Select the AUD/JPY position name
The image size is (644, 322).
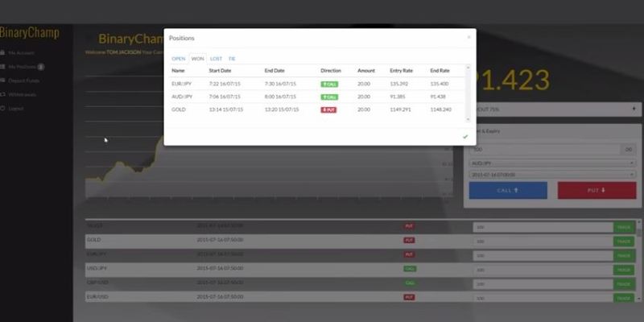(x=182, y=97)
